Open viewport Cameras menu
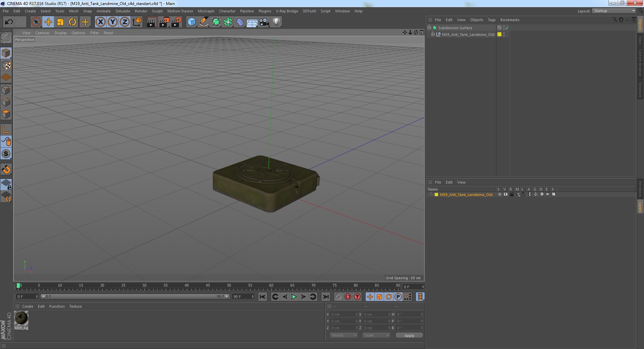This screenshot has height=349, width=644. [x=42, y=33]
